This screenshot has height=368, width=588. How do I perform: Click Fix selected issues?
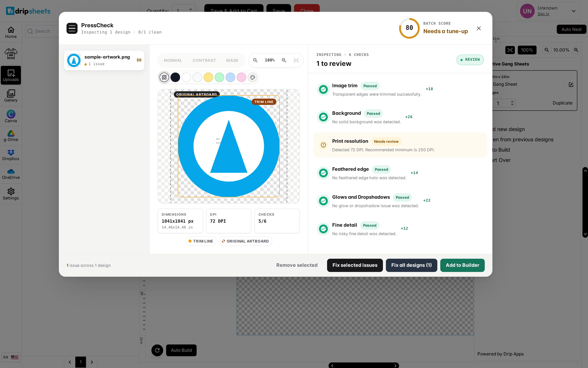(355, 265)
